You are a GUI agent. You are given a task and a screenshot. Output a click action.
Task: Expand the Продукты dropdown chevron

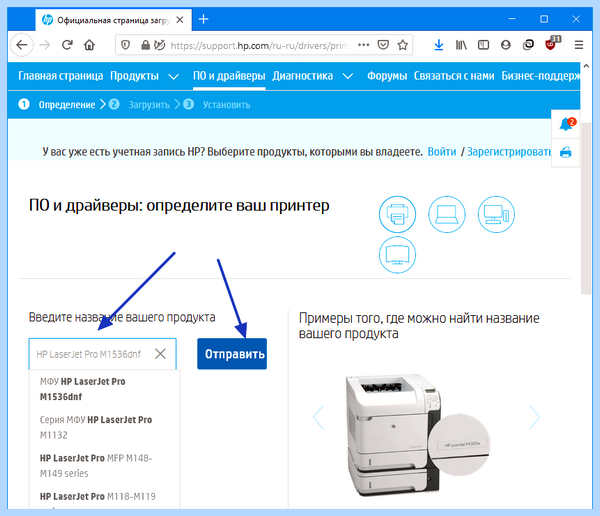(173, 77)
